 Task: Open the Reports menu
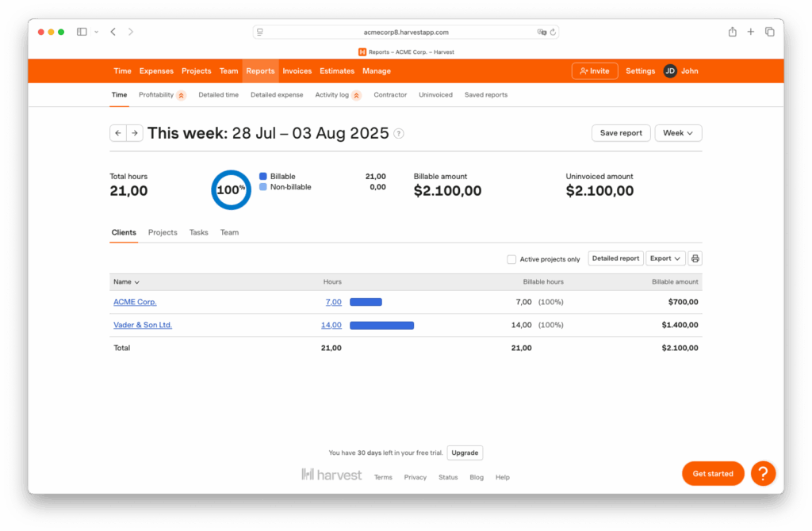click(260, 71)
